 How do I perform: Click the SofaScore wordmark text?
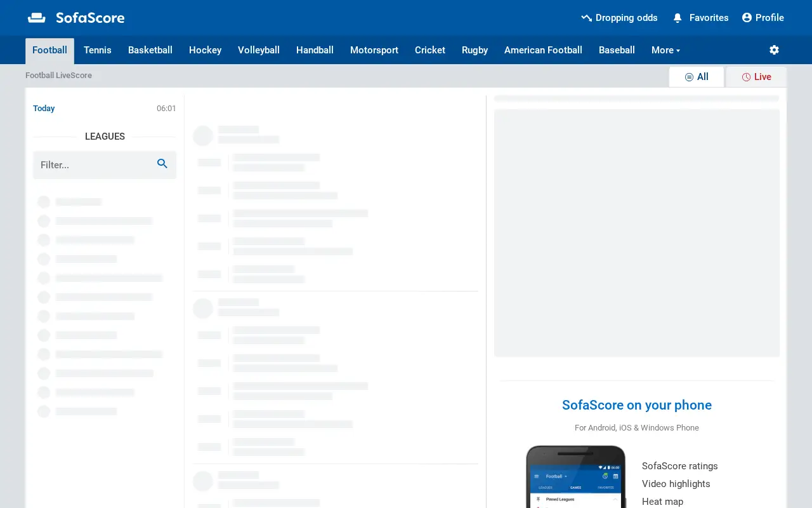[90, 18]
